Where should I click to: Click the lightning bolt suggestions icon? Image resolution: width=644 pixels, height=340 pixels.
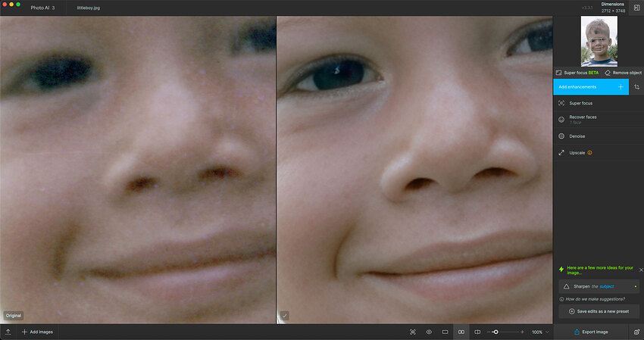click(561, 270)
